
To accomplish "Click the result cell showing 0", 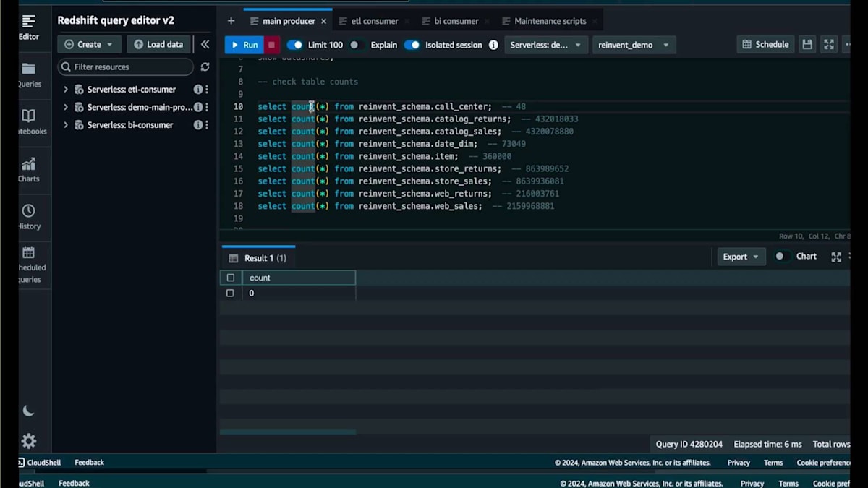I will pos(299,294).
